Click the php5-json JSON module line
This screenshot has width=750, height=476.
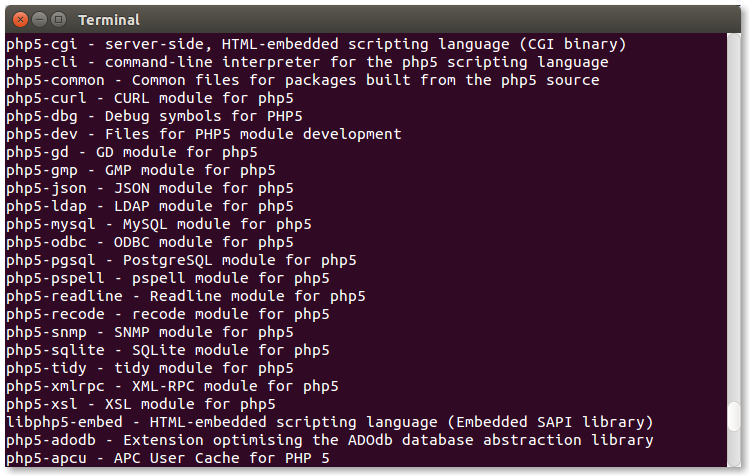[149, 188]
